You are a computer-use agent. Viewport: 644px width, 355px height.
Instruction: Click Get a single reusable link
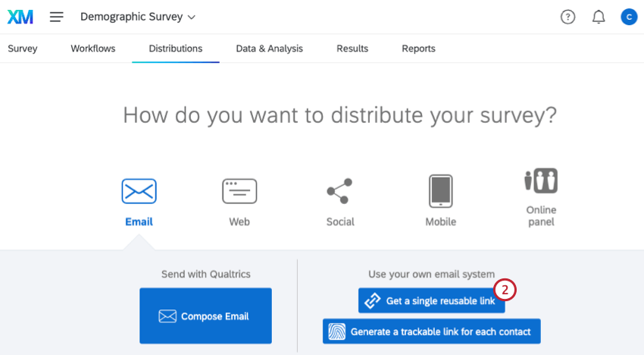[431, 301]
